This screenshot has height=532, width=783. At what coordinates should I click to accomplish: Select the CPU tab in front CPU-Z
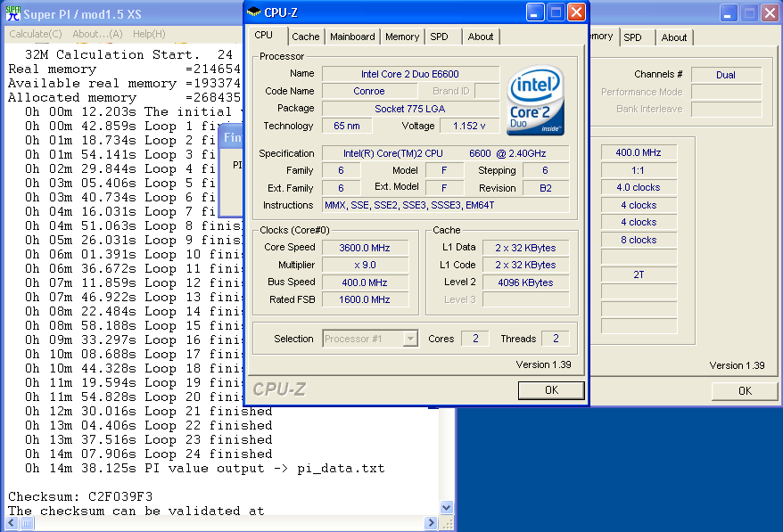tap(264, 35)
